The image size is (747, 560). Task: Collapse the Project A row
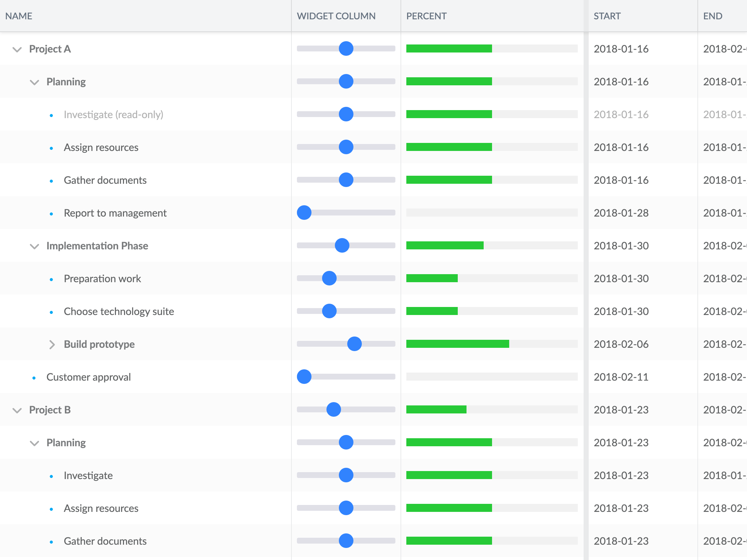pyautogui.click(x=17, y=49)
